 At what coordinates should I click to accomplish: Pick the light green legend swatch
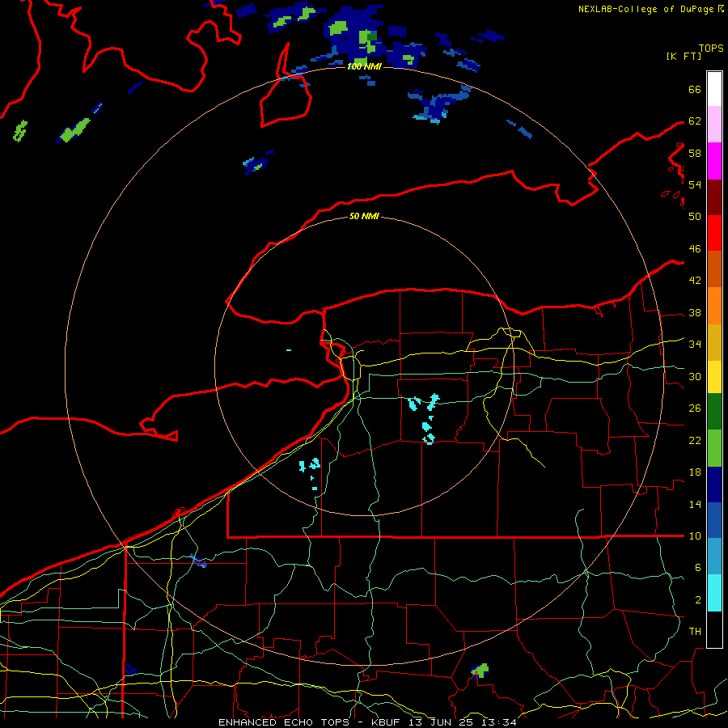(714, 448)
